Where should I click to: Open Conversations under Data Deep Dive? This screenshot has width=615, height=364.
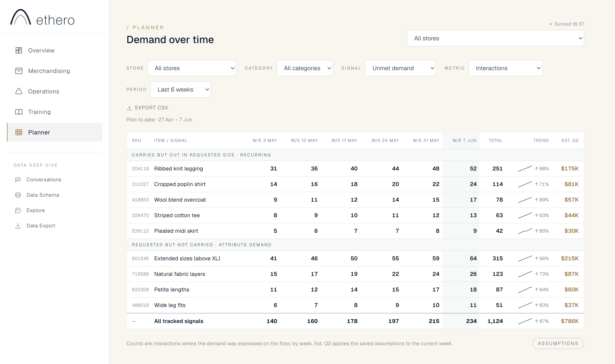point(54,180)
